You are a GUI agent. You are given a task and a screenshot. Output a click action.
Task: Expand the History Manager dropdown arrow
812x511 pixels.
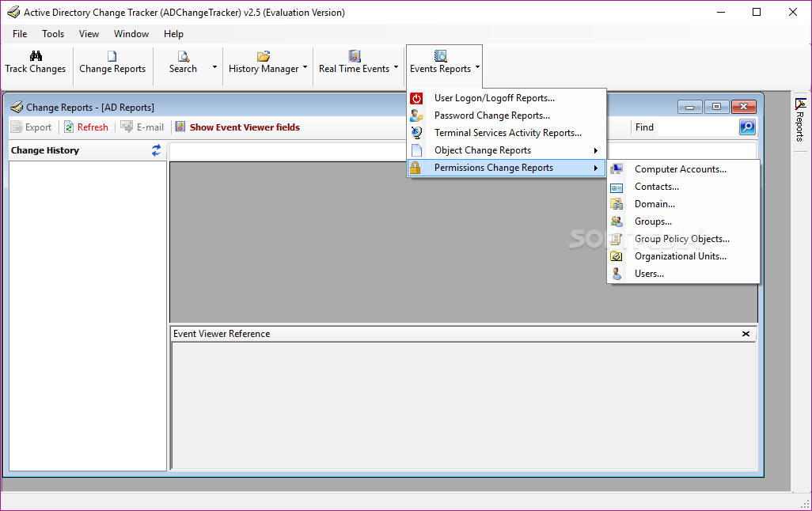(305, 67)
